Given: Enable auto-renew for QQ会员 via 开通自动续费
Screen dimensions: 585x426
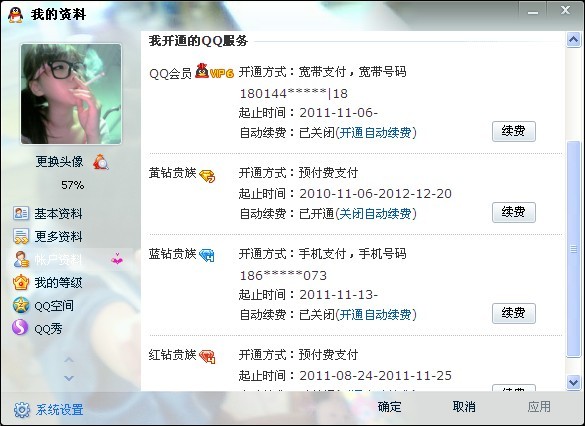Looking at the screenshot, I should point(375,132).
